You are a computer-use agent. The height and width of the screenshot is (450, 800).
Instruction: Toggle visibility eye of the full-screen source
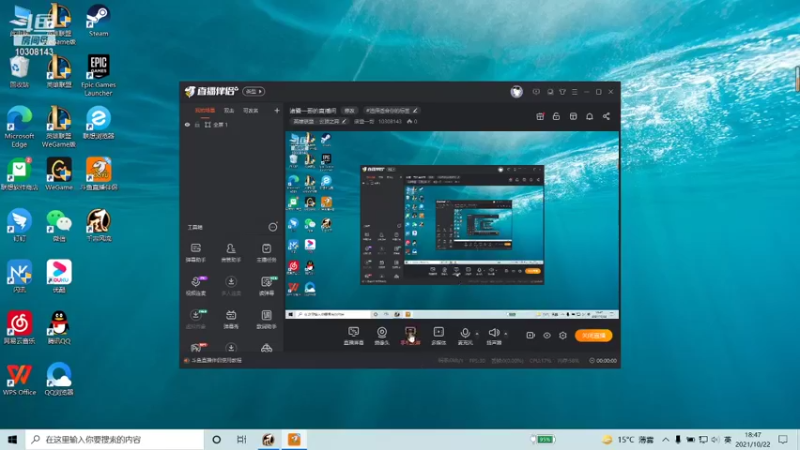click(187, 124)
